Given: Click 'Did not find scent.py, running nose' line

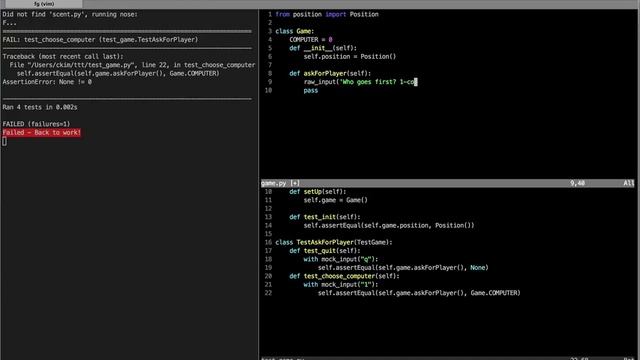Looking at the screenshot, I should pos(70,14).
